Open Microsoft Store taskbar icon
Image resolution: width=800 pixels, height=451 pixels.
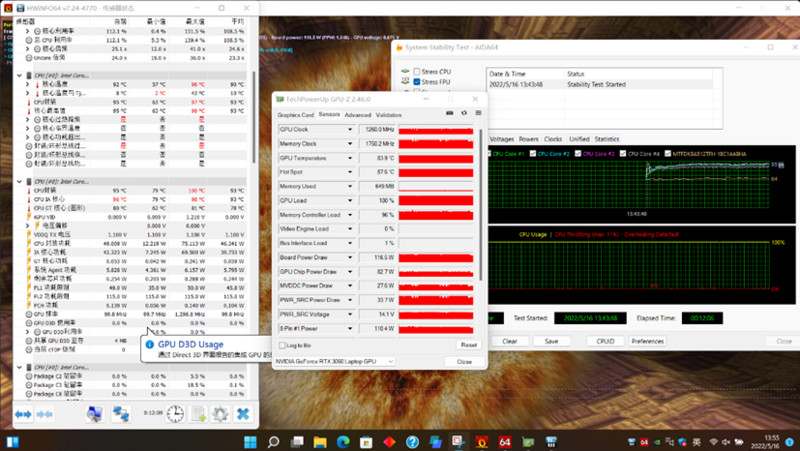pyautogui.click(x=366, y=441)
